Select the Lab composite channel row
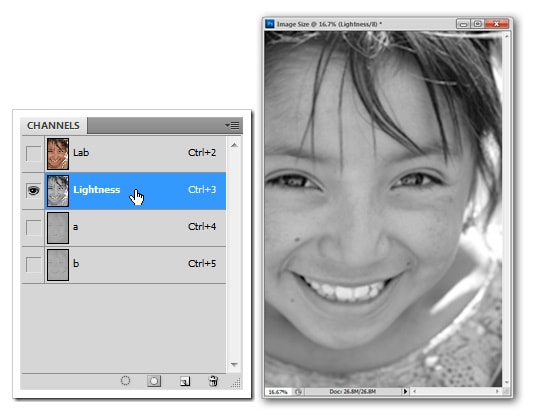 [135, 154]
